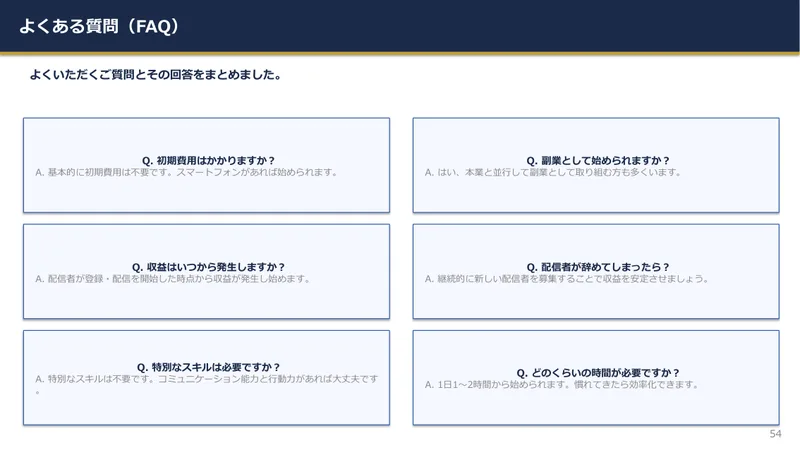Screen dimensions: 800x450
Task: Click question Q. どのくらいの時間が必要ですか？
Action: click(x=597, y=372)
